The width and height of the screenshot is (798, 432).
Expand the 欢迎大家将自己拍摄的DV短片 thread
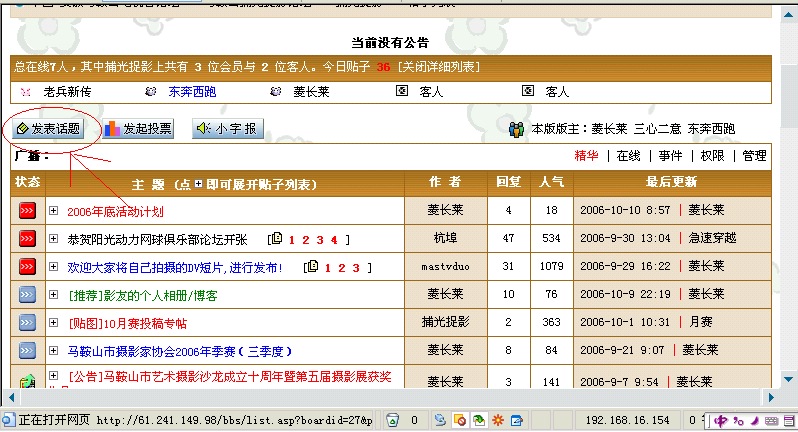pyautogui.click(x=54, y=268)
